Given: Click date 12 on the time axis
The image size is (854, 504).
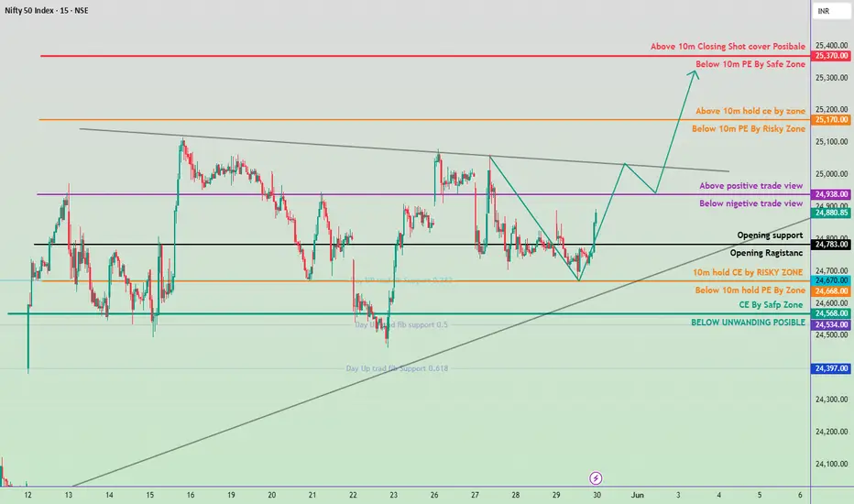Looking at the screenshot, I should (x=27, y=495).
